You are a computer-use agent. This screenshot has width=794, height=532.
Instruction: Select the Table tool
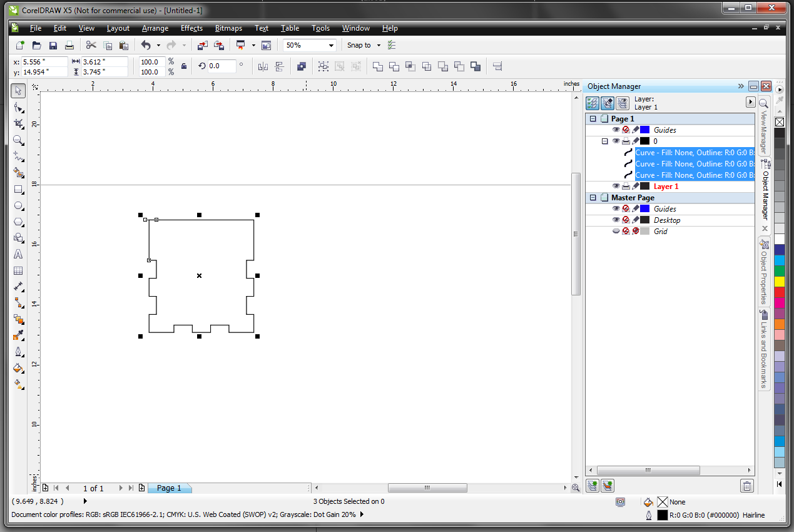click(x=18, y=270)
